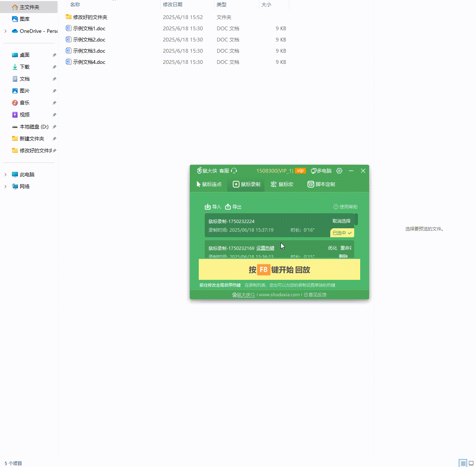Sort files by the 修改日期 column header
The image size is (476, 467).
click(x=173, y=4)
